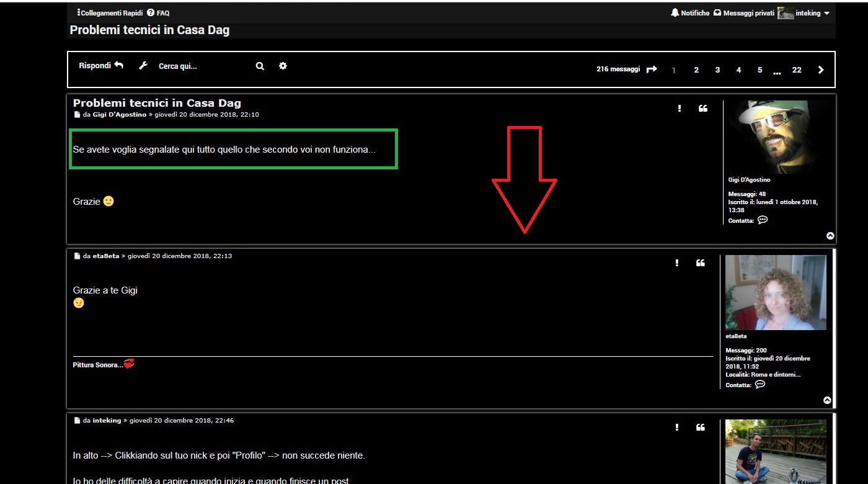Screen dimensions: 868x484
Task: Open eta8eta's username profile link
Action: pos(106,256)
